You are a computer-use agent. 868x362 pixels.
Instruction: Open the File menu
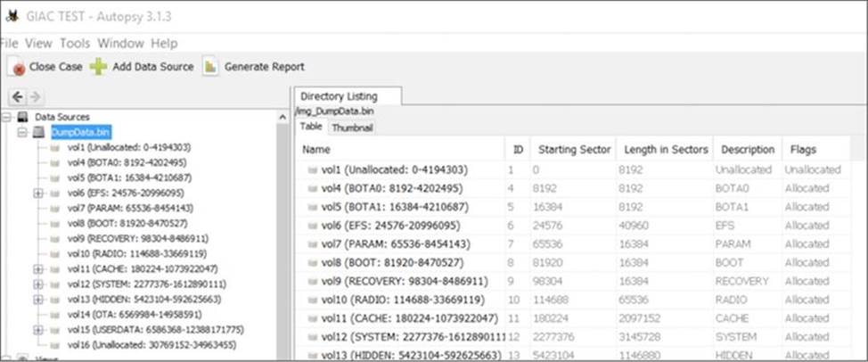[9, 43]
